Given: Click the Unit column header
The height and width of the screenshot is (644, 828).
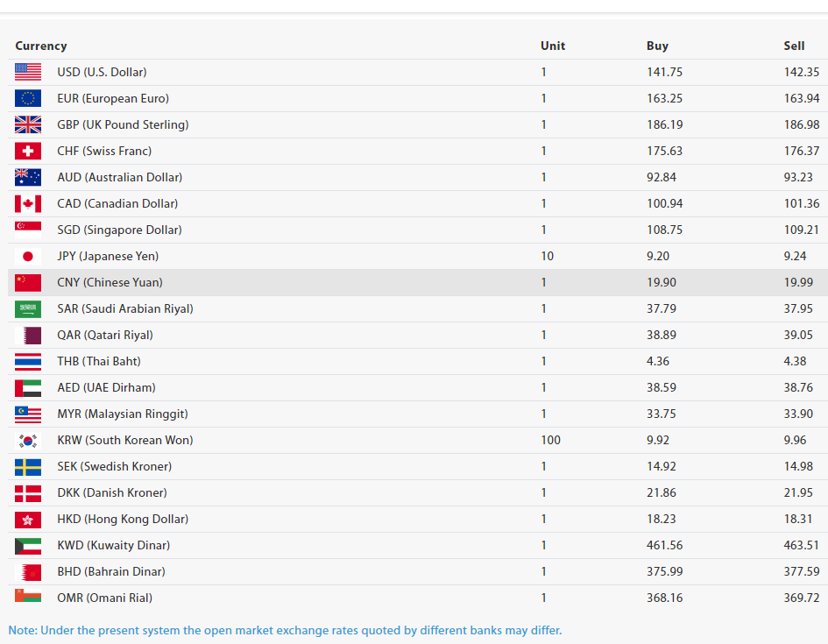Looking at the screenshot, I should tap(553, 46).
